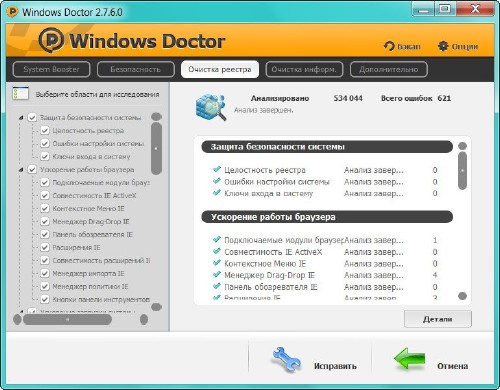Screen dimensions: 500x390
Task: Open the Безопасность tab
Action: [x=136, y=69]
